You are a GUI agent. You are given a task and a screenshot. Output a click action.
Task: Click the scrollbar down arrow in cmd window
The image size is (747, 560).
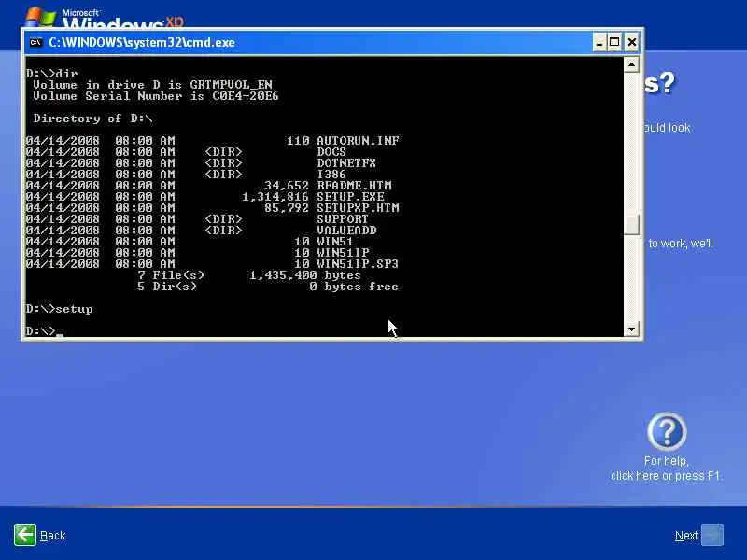(631, 329)
